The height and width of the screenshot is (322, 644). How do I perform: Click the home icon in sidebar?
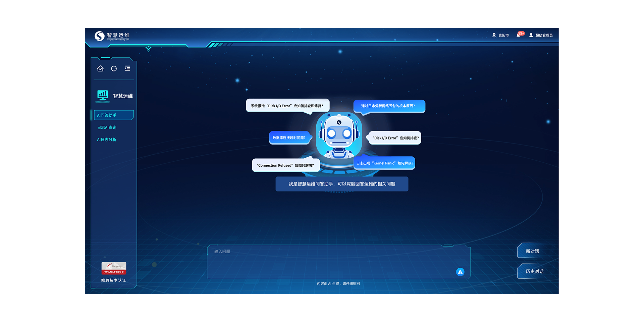pos(100,68)
